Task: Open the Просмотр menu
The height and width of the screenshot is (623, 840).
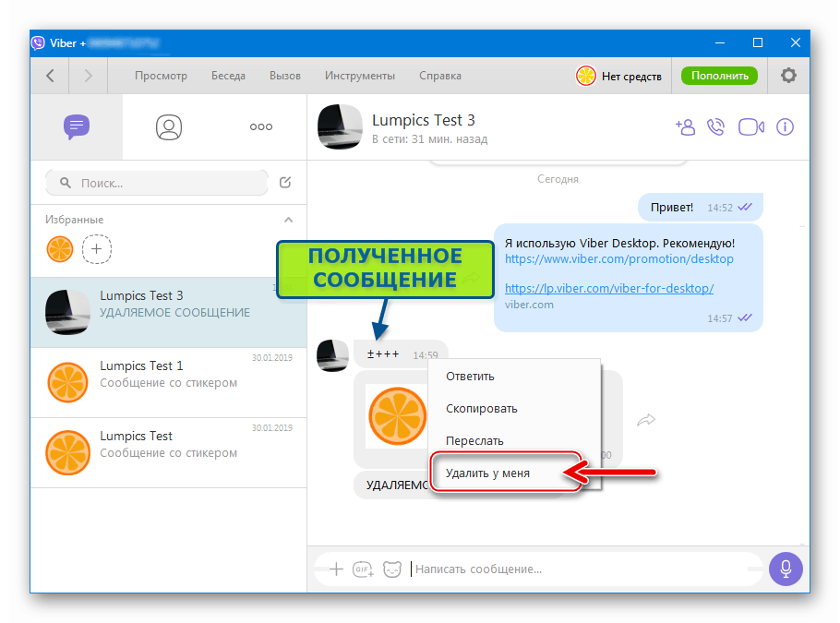Action: [x=161, y=76]
